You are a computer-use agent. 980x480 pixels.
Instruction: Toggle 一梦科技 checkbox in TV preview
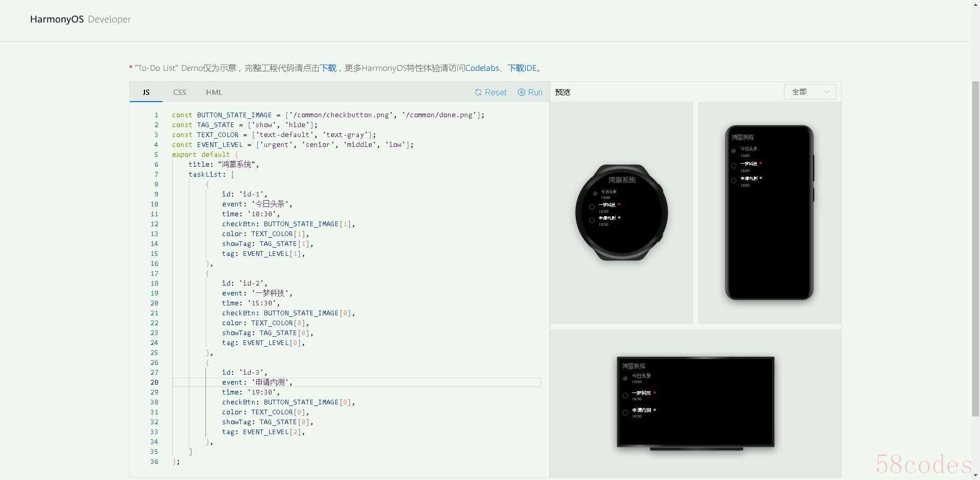click(625, 396)
